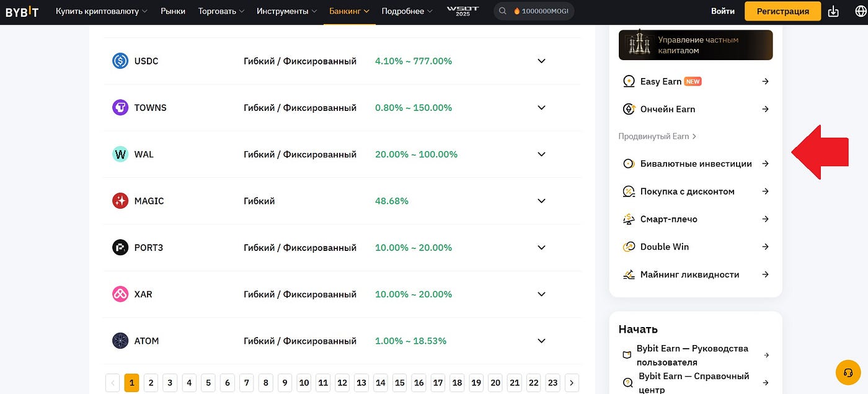Go to results page 5
Screen dimensions: 868x394
(208, 382)
